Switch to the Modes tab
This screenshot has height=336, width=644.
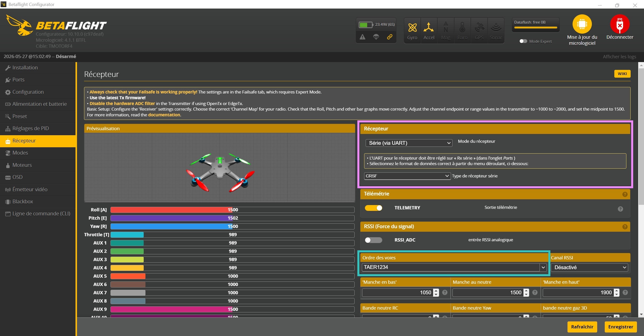pos(38,153)
